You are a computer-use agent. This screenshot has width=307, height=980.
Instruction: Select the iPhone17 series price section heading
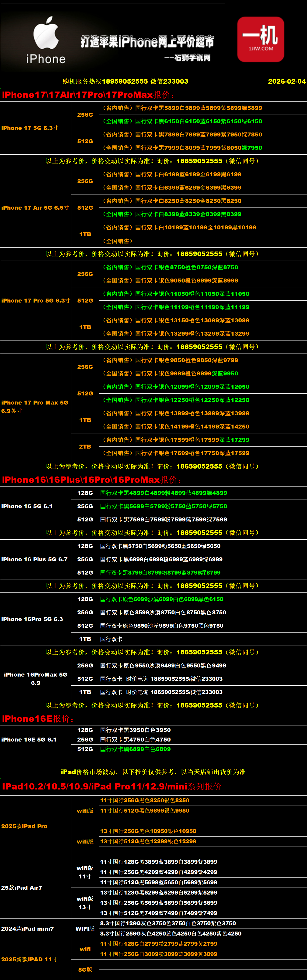pyautogui.click(x=88, y=95)
